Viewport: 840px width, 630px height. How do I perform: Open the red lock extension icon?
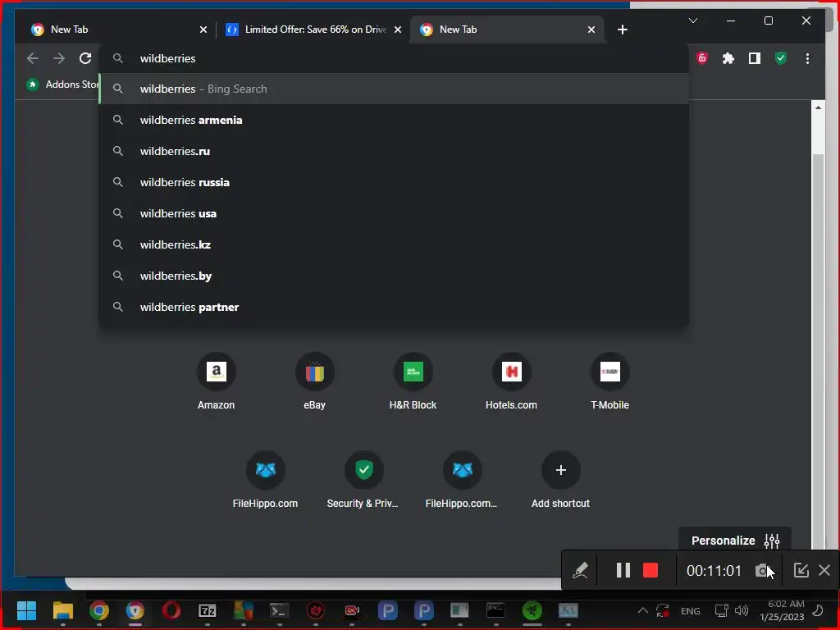coord(702,58)
